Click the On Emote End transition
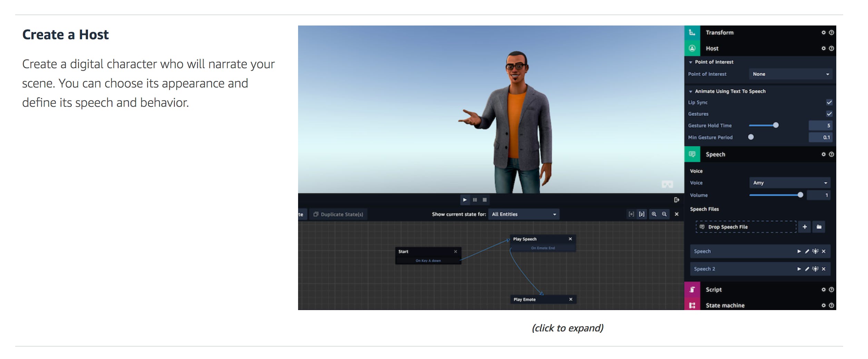 click(x=543, y=248)
